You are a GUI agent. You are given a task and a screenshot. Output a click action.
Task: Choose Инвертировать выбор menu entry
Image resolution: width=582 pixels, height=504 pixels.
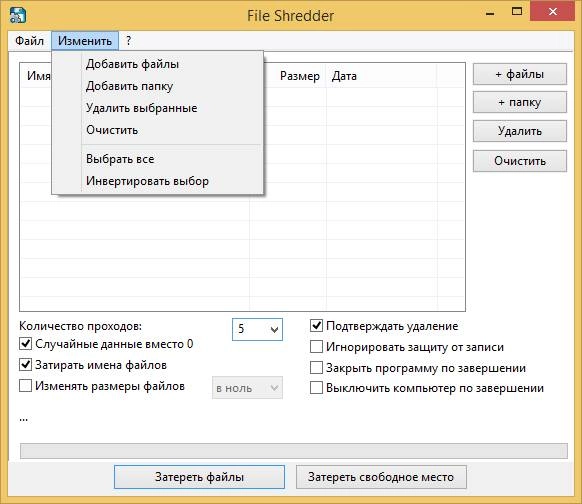[x=157, y=181]
